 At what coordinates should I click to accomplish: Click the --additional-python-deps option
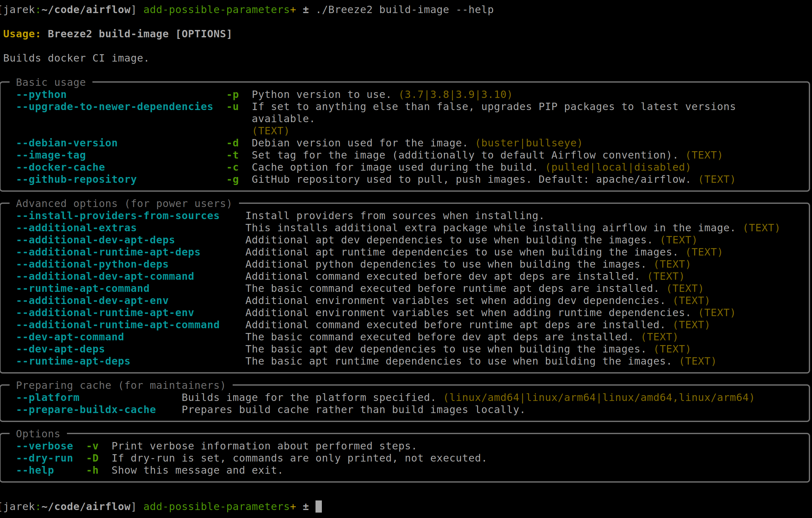click(92, 264)
